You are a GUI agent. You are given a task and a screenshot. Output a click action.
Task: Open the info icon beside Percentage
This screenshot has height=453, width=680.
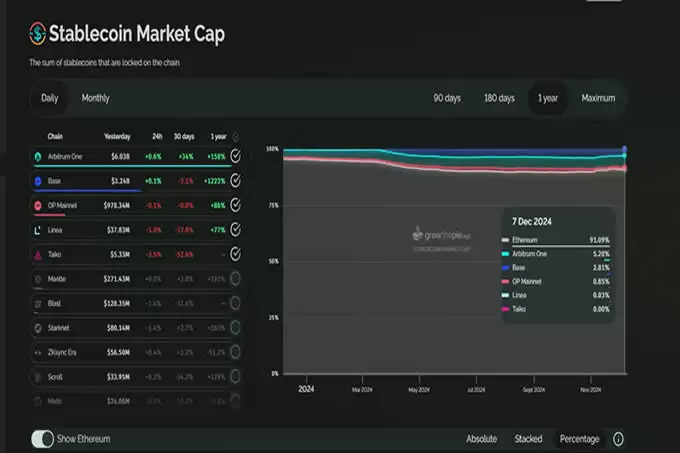[x=618, y=439]
